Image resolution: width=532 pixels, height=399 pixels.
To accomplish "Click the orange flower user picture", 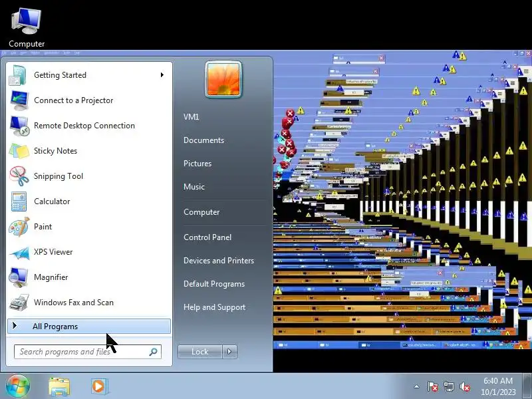I will [x=223, y=79].
